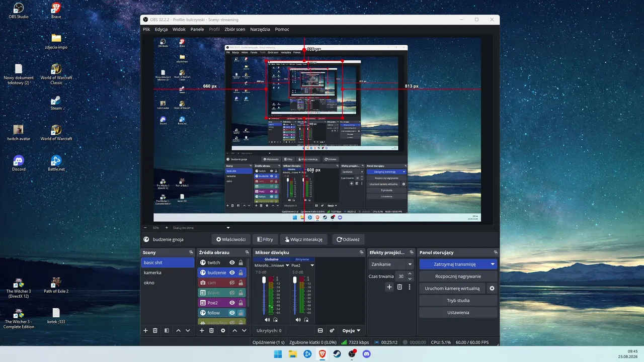This screenshot has height=362, width=644.
Task: Switch mixer layout with the icon beside Ukrytych
Action: pos(320,330)
